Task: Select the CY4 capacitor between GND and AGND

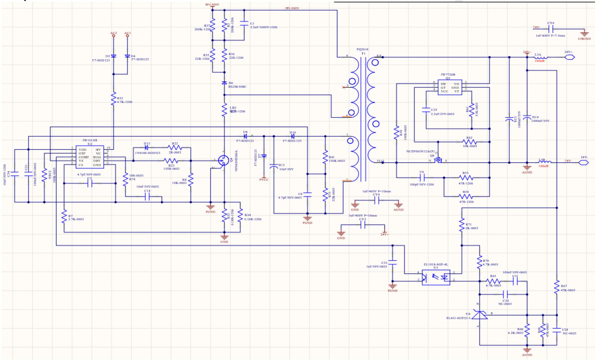Action: coord(376,200)
